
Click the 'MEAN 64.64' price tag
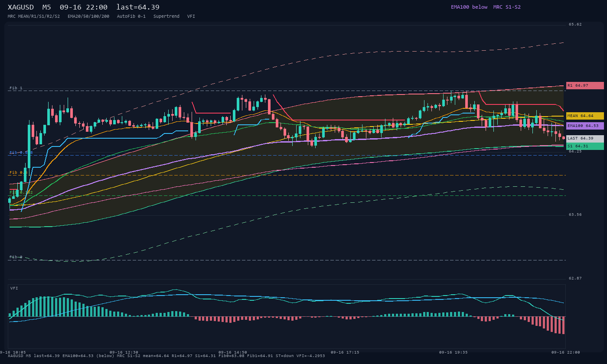click(585, 116)
